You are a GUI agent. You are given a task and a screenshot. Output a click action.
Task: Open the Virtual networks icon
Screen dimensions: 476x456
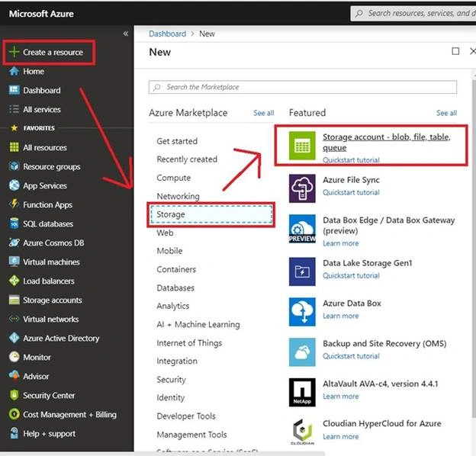coord(14,319)
